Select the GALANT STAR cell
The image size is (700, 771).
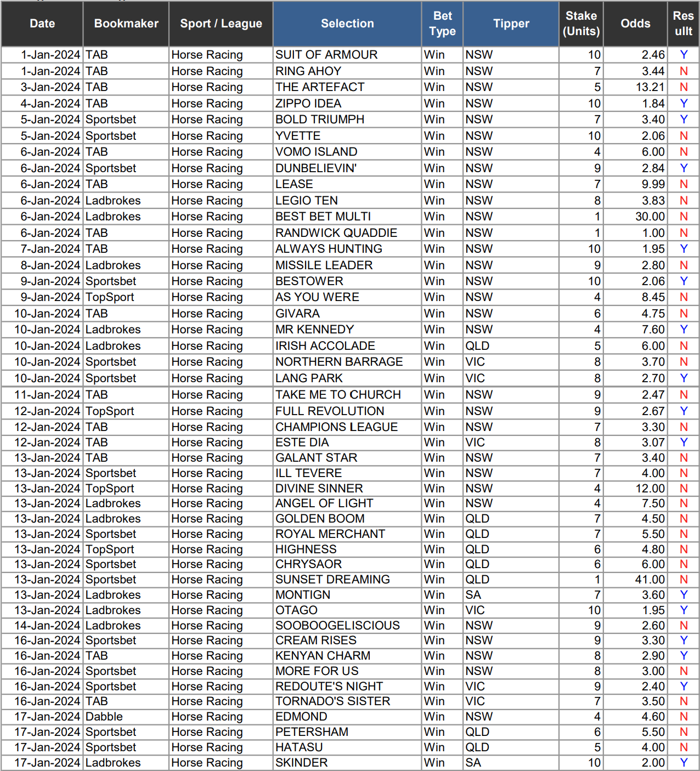(347, 458)
